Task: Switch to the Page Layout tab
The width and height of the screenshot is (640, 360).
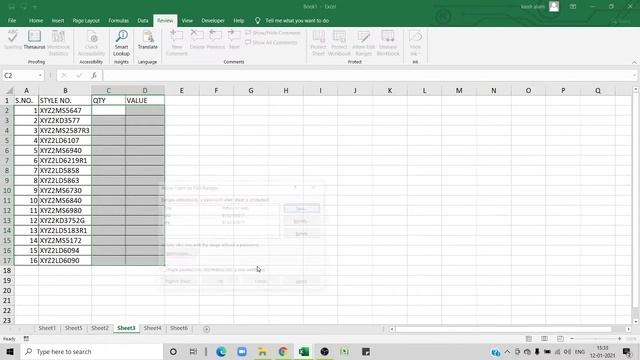Action: coord(86,20)
